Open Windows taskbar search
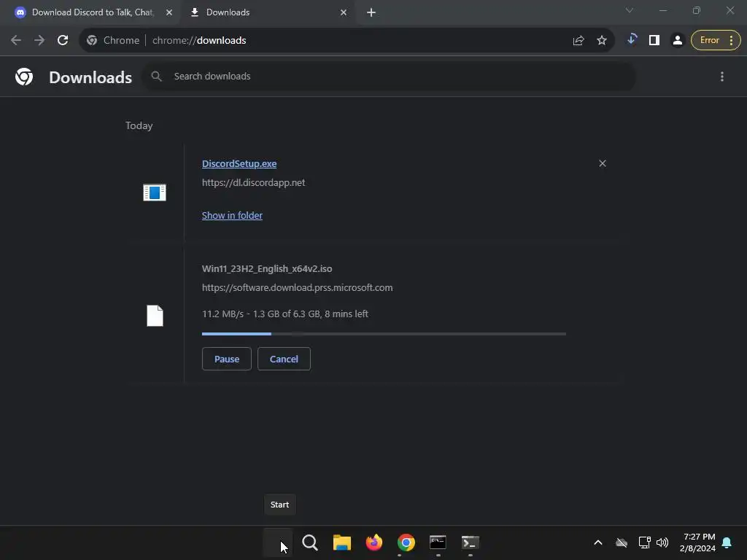747x560 pixels. [309, 542]
